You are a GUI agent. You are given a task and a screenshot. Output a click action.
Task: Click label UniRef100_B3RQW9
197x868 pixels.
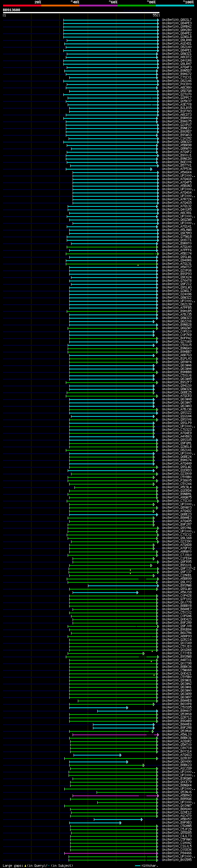click(x=177, y=778)
